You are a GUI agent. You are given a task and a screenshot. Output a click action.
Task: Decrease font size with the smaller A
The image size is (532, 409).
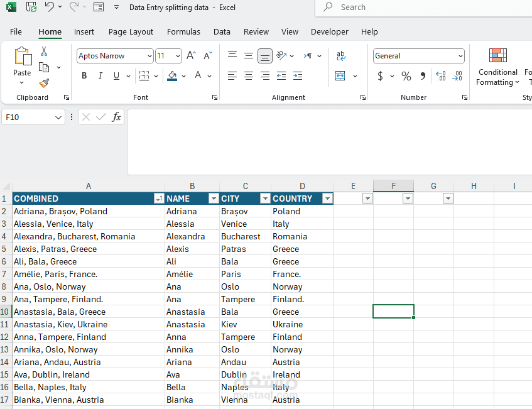(208, 55)
